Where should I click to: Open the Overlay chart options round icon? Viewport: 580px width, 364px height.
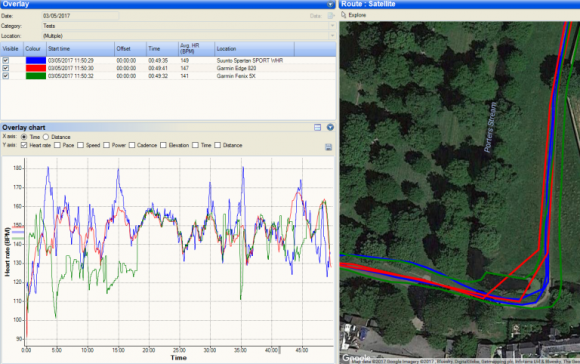pos(330,127)
